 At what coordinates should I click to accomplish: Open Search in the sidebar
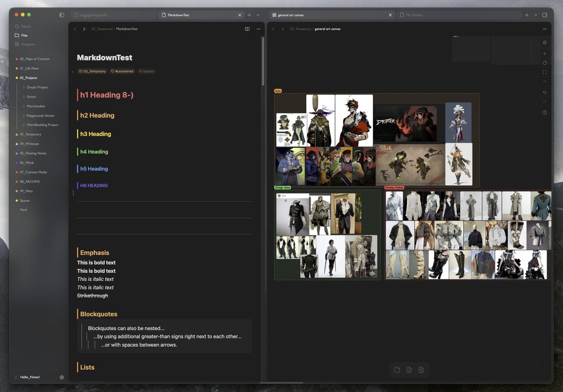pyautogui.click(x=23, y=26)
